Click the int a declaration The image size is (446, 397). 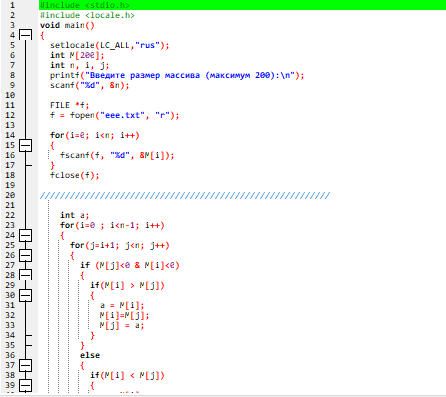click(75, 215)
